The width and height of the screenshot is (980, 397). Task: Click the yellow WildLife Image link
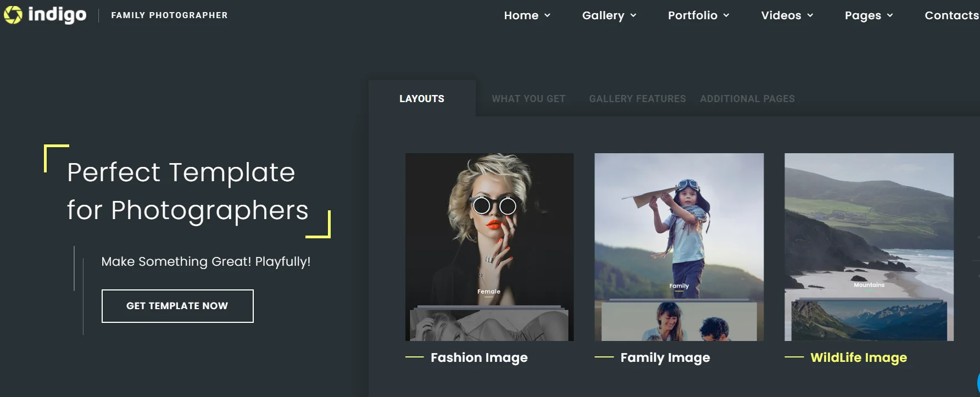pyautogui.click(x=858, y=357)
